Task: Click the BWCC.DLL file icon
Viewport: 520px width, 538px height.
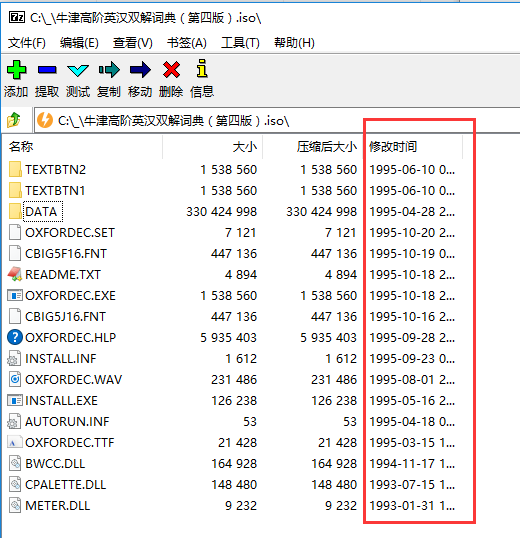Action: pyautogui.click(x=15, y=464)
